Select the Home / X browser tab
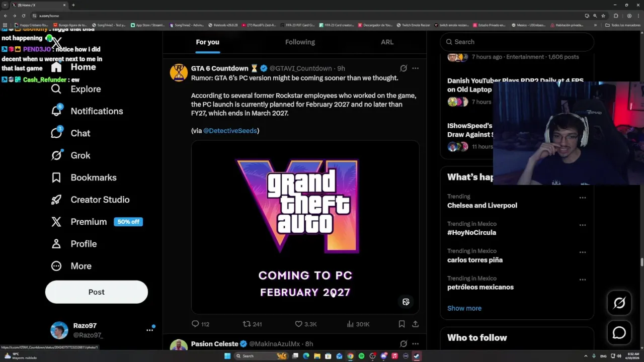The image size is (644, 362). [x=39, y=5]
